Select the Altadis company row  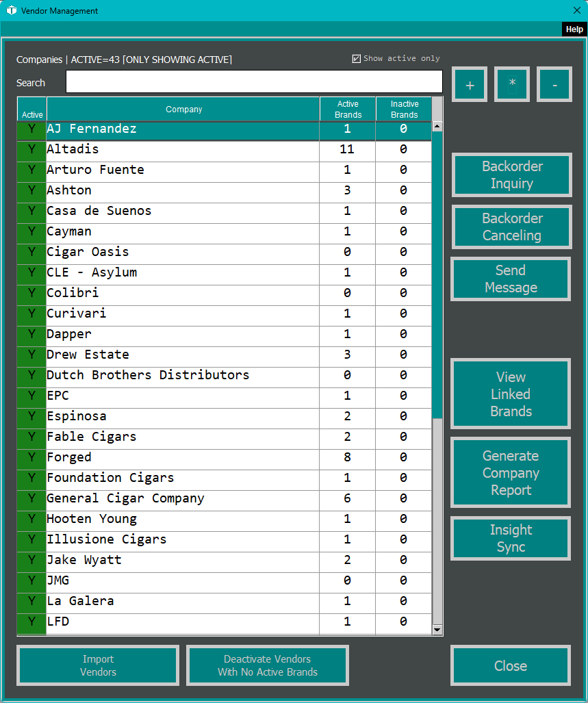pos(224,151)
